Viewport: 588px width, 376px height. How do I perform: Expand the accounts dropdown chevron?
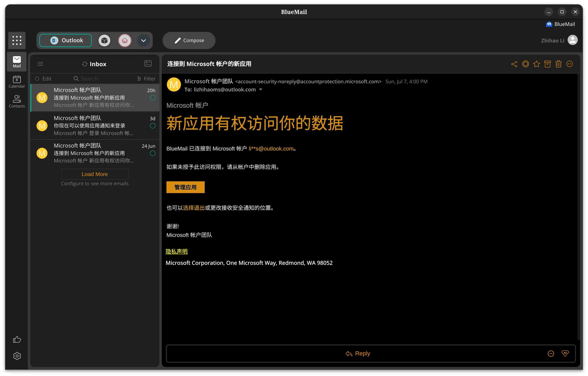pyautogui.click(x=144, y=41)
